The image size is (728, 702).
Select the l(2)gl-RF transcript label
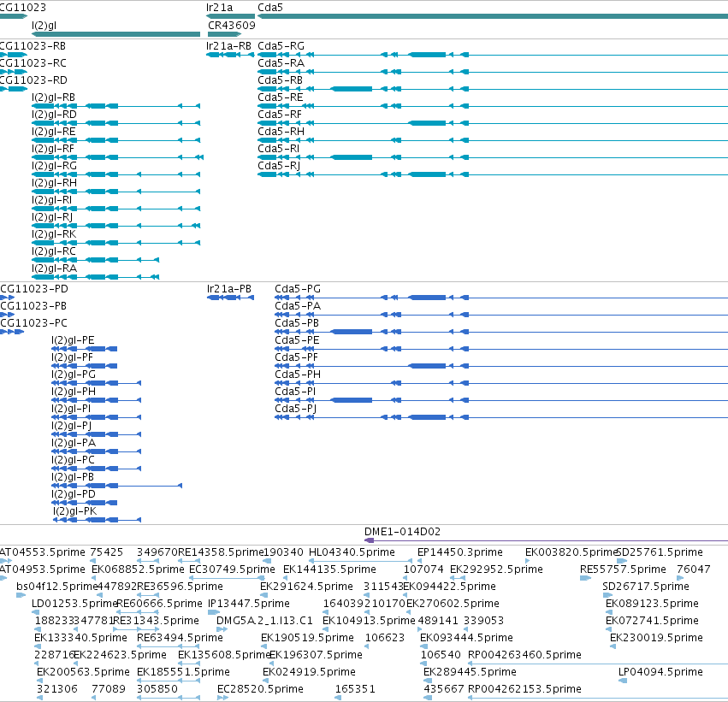click(53, 149)
